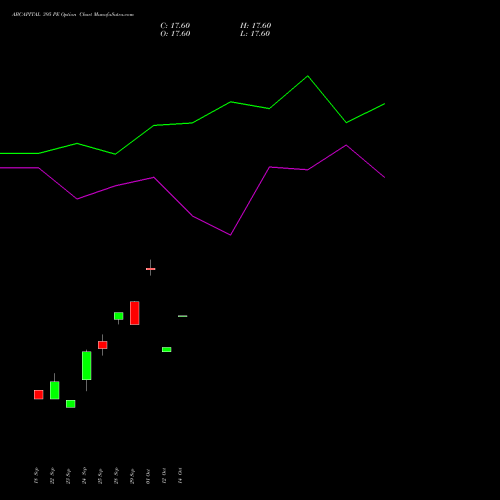Click the 29 Sep date label

point(132,476)
